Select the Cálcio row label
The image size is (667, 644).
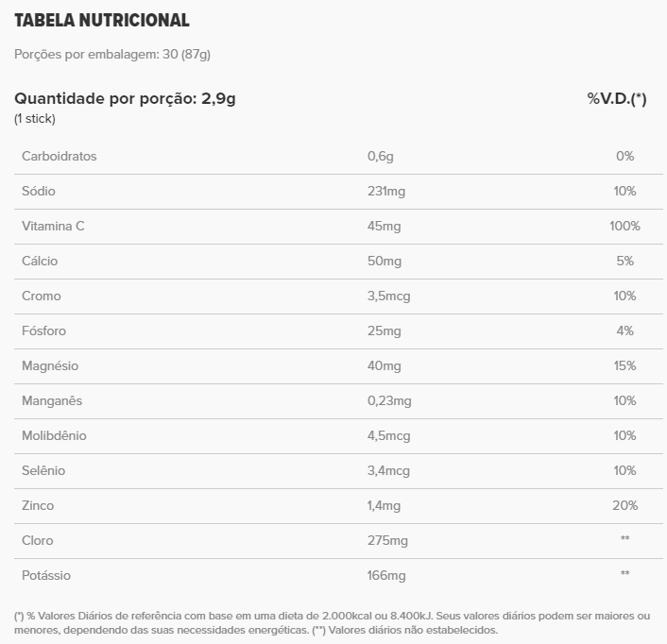coord(40,261)
